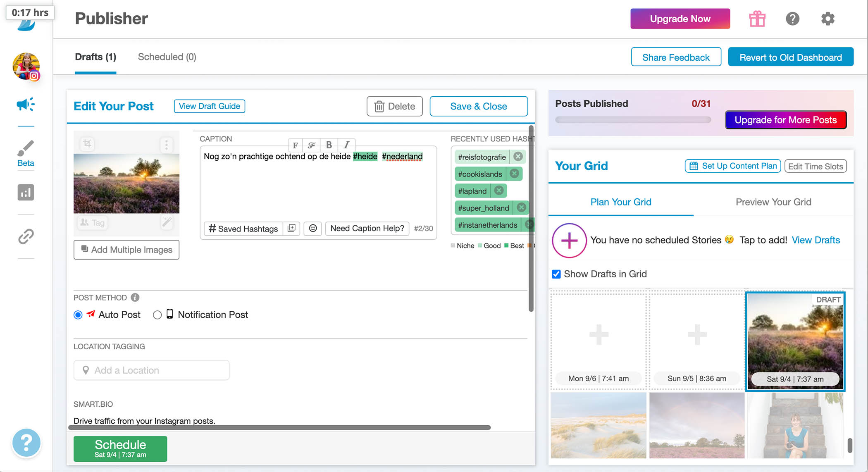The height and width of the screenshot is (472, 868).
Task: Switch to Scheduled (0) tab
Action: point(167,57)
